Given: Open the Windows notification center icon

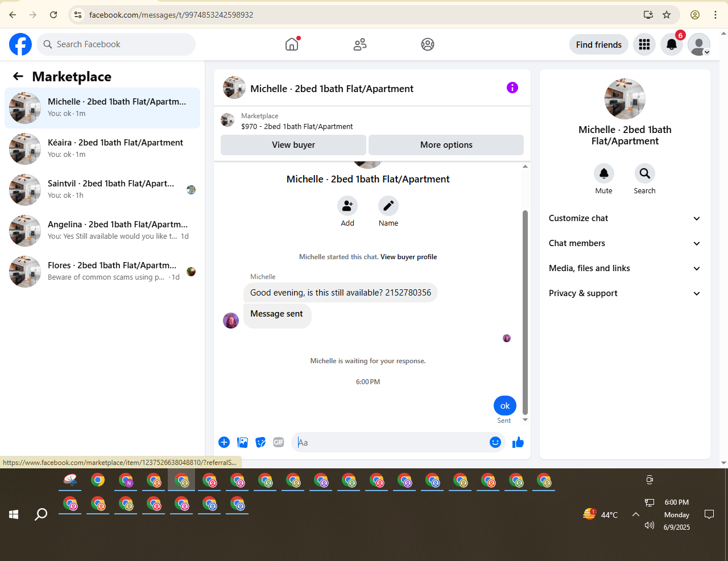Looking at the screenshot, I should (x=709, y=514).
